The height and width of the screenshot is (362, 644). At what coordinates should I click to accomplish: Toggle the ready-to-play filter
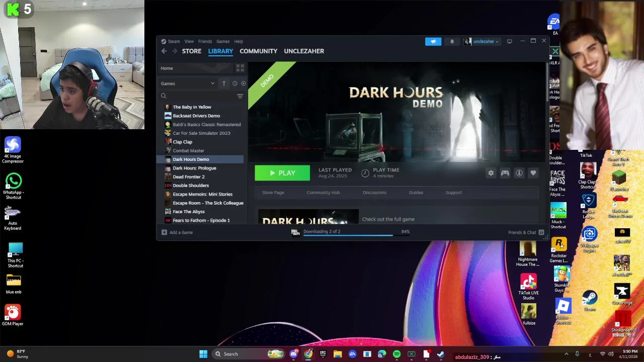243,83
